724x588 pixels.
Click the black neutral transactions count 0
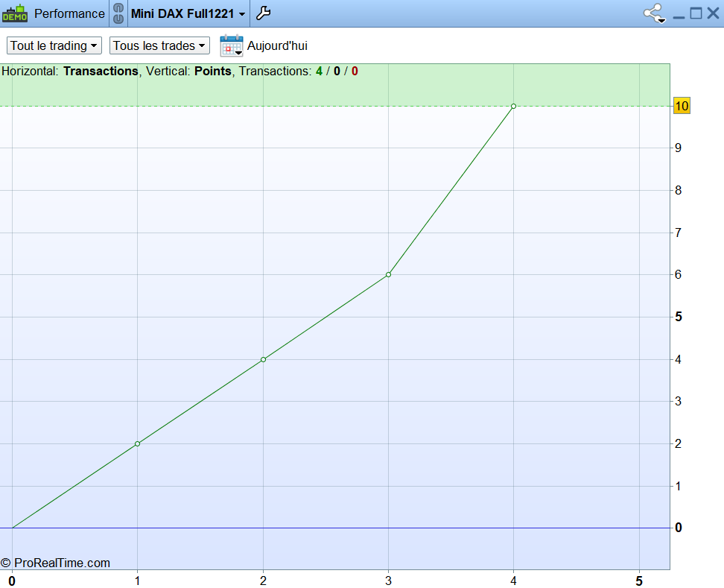click(x=337, y=71)
